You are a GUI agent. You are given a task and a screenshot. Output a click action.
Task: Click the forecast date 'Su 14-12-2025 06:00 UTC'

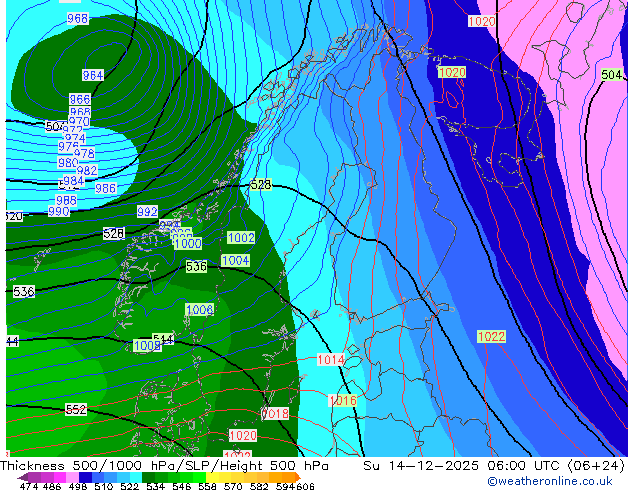click(461, 466)
